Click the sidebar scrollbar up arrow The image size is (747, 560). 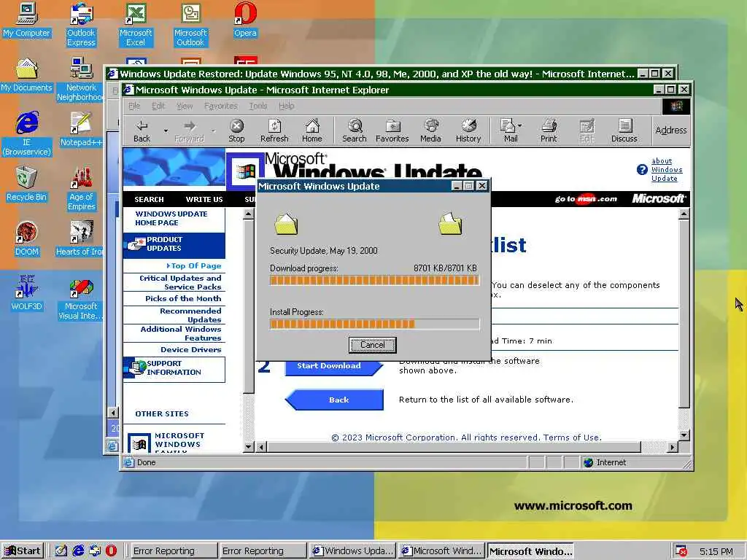pos(248,214)
